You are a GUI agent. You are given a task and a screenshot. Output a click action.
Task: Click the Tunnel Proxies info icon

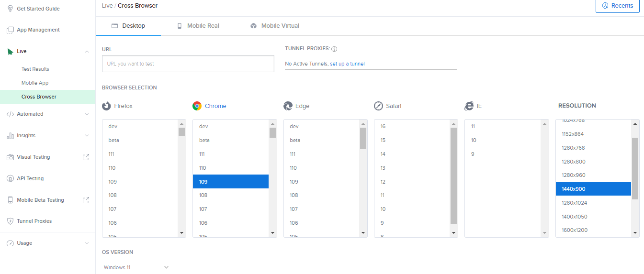[334, 49]
